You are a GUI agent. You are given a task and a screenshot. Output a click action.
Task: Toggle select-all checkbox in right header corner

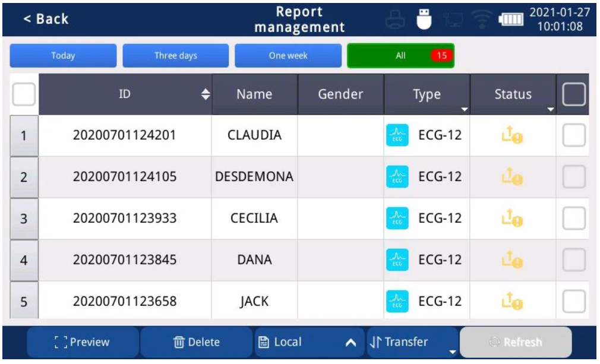click(x=574, y=94)
